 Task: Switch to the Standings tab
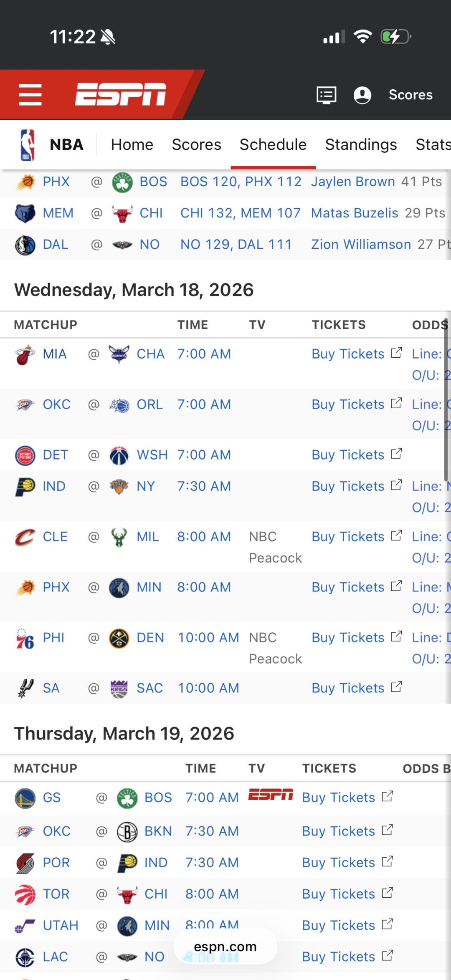point(361,145)
